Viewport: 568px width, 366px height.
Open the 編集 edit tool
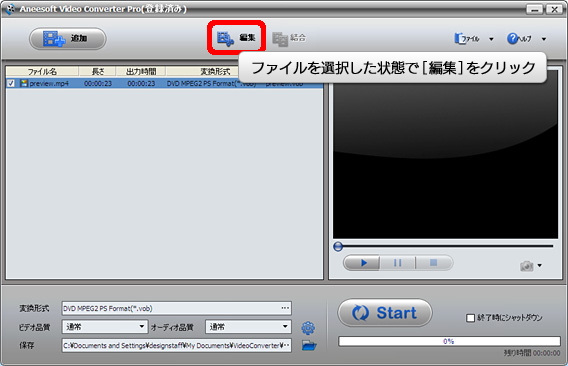pyautogui.click(x=236, y=38)
